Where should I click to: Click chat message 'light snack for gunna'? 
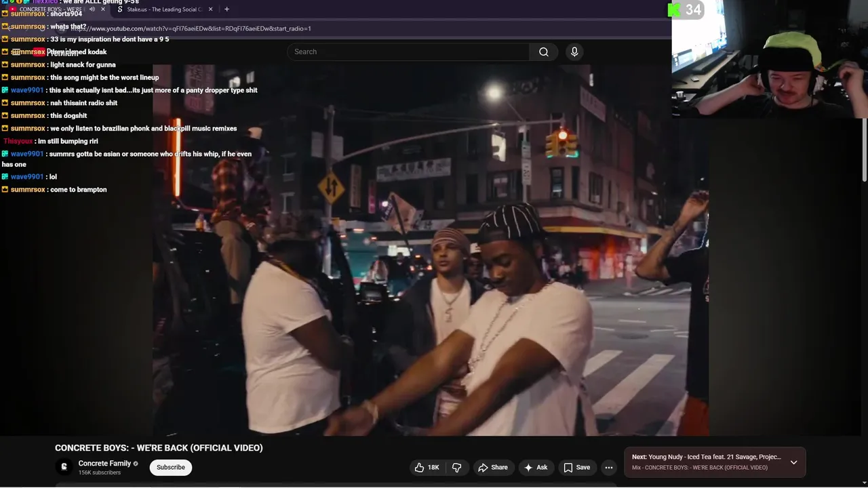[x=83, y=65]
